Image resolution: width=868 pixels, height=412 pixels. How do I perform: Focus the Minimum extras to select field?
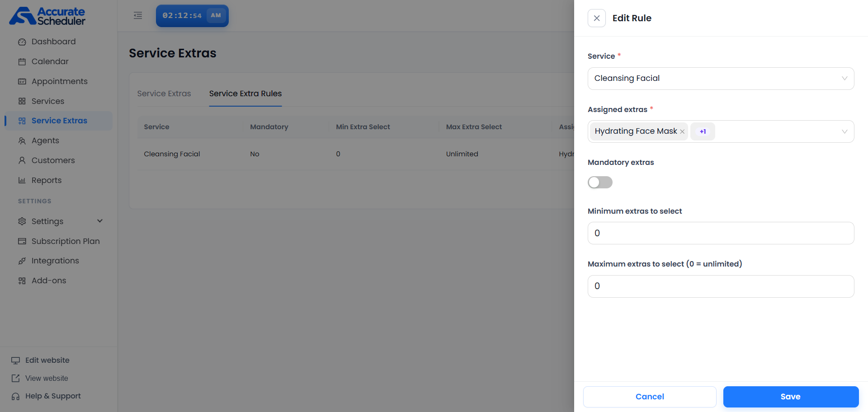point(721,233)
